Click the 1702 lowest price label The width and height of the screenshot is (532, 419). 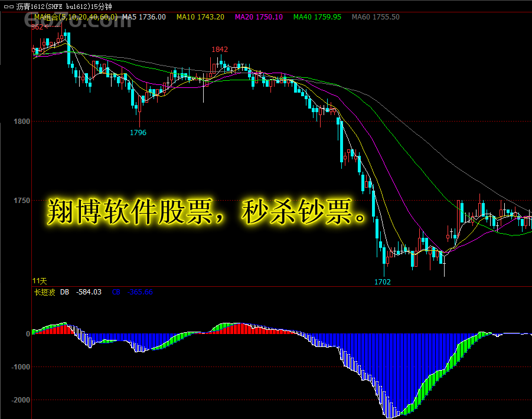[383, 281]
